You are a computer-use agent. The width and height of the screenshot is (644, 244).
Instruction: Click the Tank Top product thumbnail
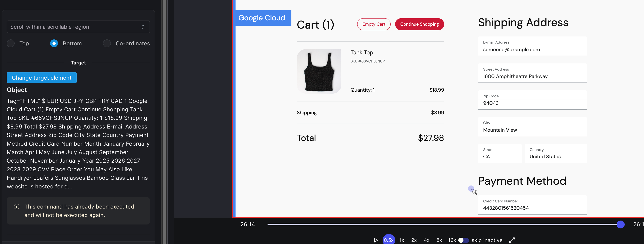point(319,71)
